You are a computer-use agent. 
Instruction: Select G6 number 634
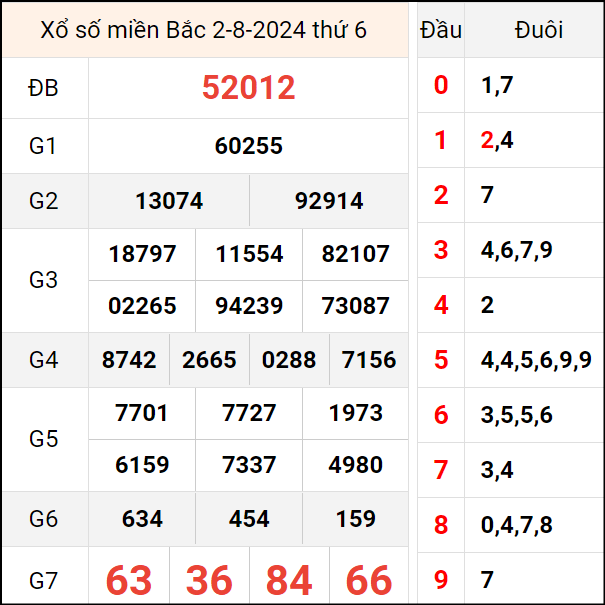click(142, 519)
